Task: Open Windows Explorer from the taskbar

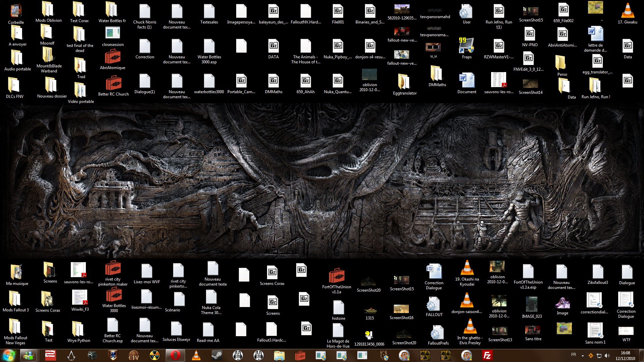Action: [279, 355]
